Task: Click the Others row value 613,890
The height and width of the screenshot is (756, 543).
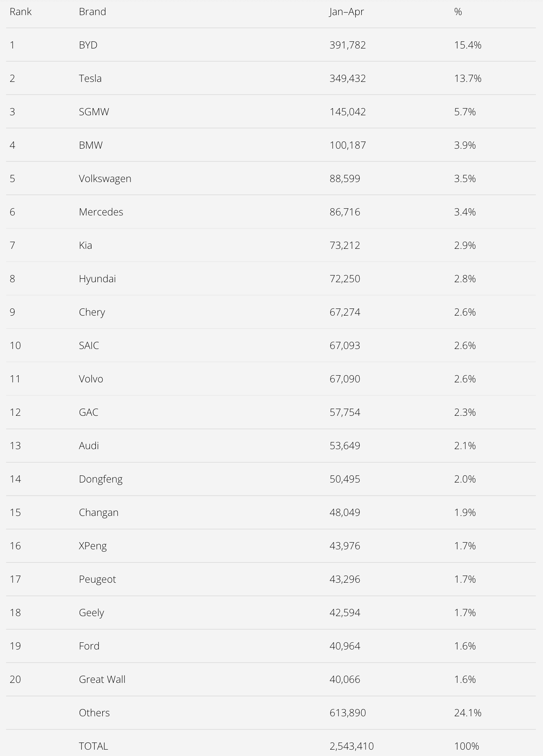Action: 347,713
